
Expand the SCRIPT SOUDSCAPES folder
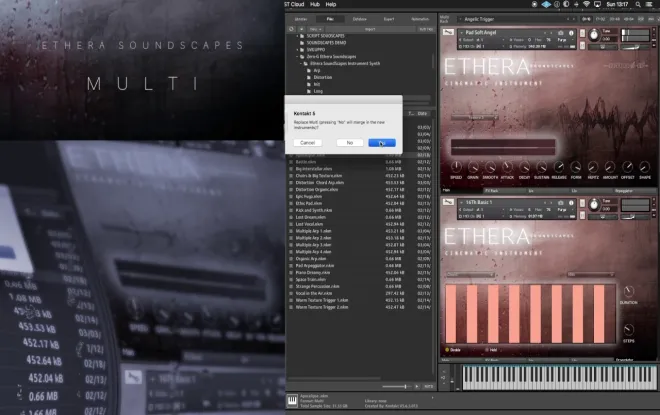297,36
